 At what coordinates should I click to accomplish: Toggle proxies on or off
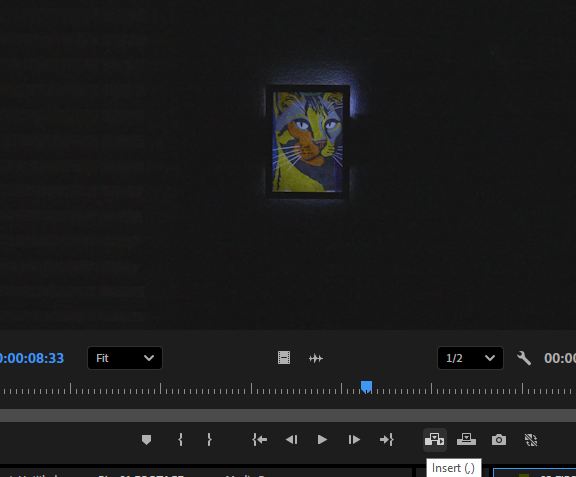tap(531, 440)
